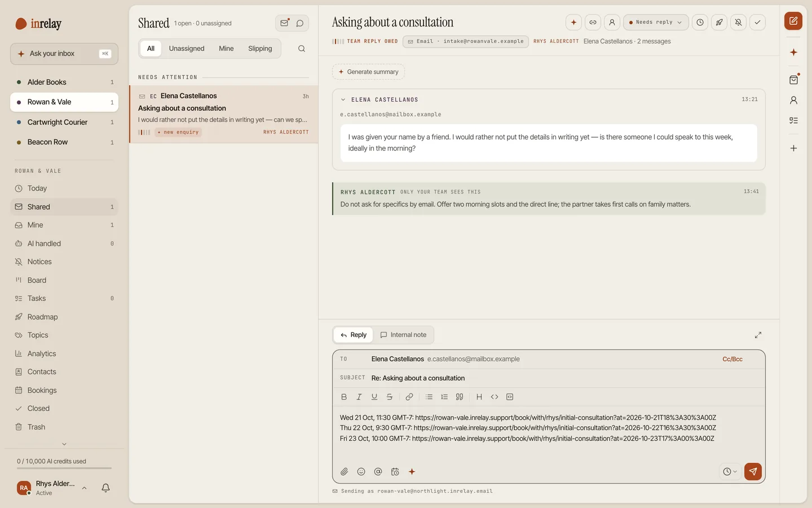Click the AI sparkle icon in composer footer
The height and width of the screenshot is (508, 812).
click(x=412, y=472)
